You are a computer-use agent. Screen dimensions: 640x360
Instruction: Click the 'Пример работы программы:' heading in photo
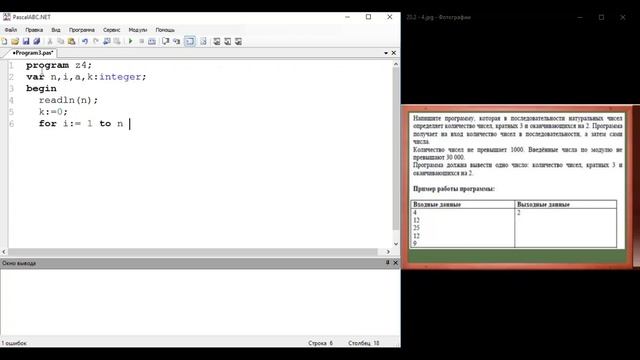[x=454, y=189]
